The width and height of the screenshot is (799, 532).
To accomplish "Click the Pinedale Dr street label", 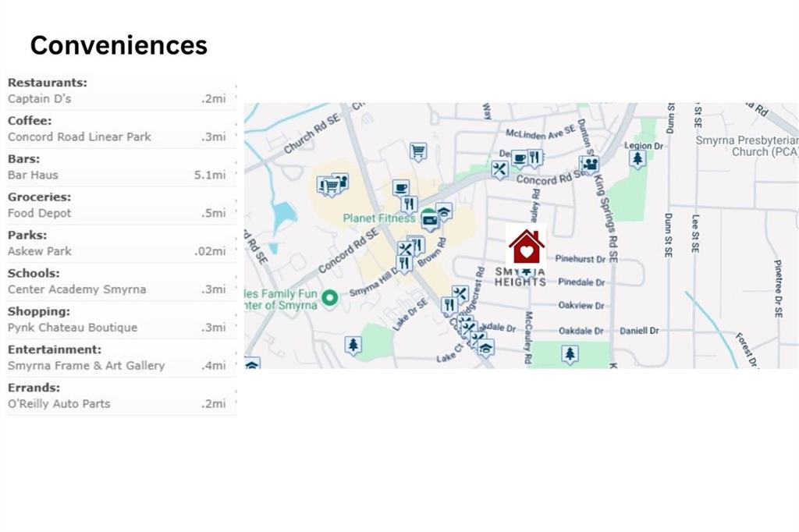I will point(581,282).
